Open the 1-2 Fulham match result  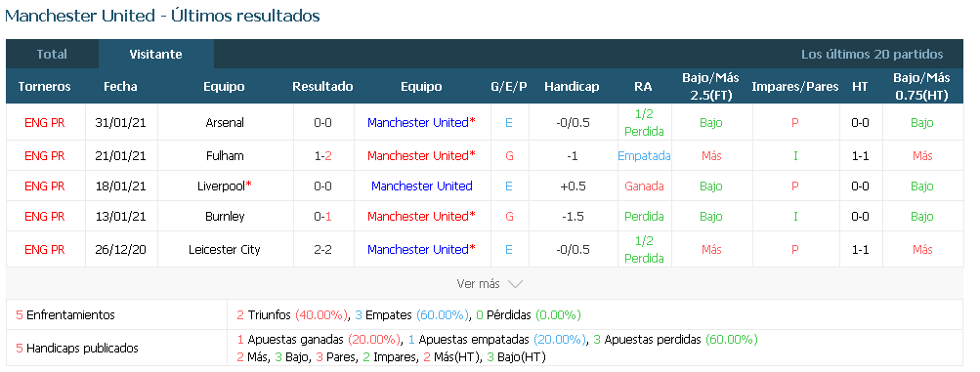tap(322, 155)
